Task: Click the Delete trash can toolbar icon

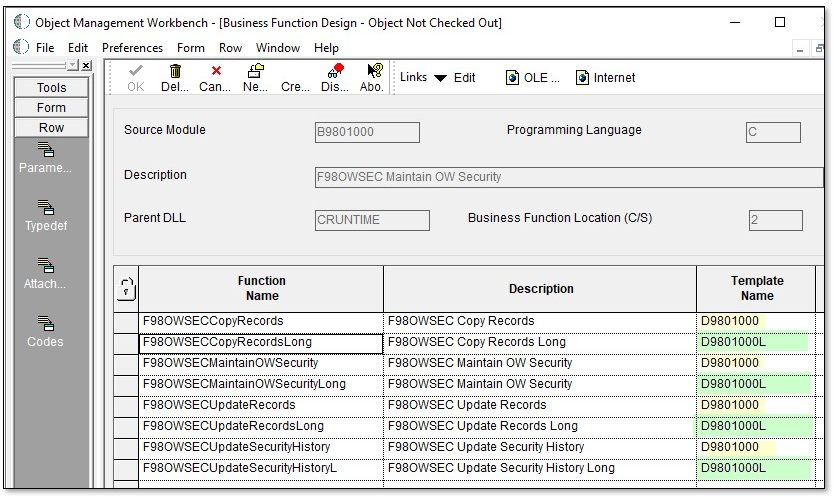Action: [175, 72]
